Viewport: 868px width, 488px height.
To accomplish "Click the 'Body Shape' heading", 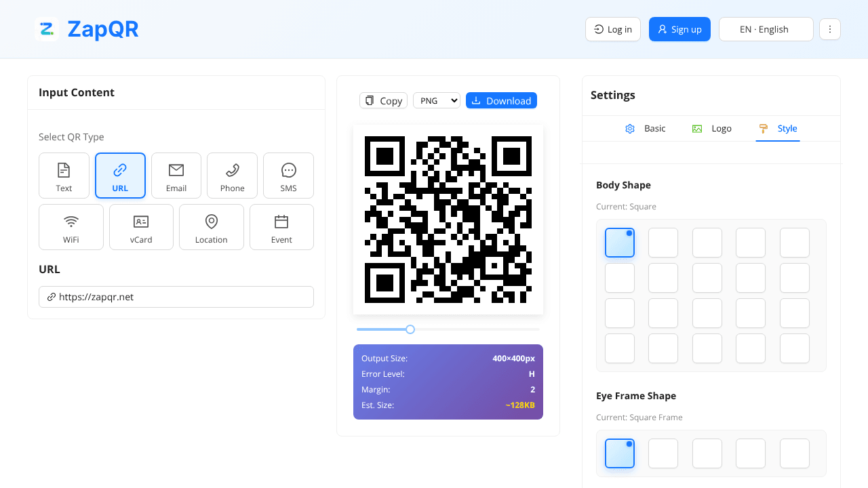I will (623, 185).
